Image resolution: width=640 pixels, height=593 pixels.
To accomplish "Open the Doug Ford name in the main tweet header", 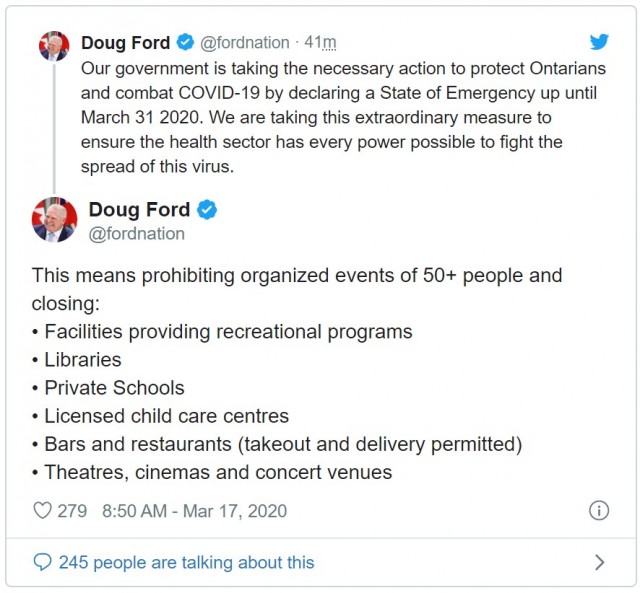I will point(139,210).
